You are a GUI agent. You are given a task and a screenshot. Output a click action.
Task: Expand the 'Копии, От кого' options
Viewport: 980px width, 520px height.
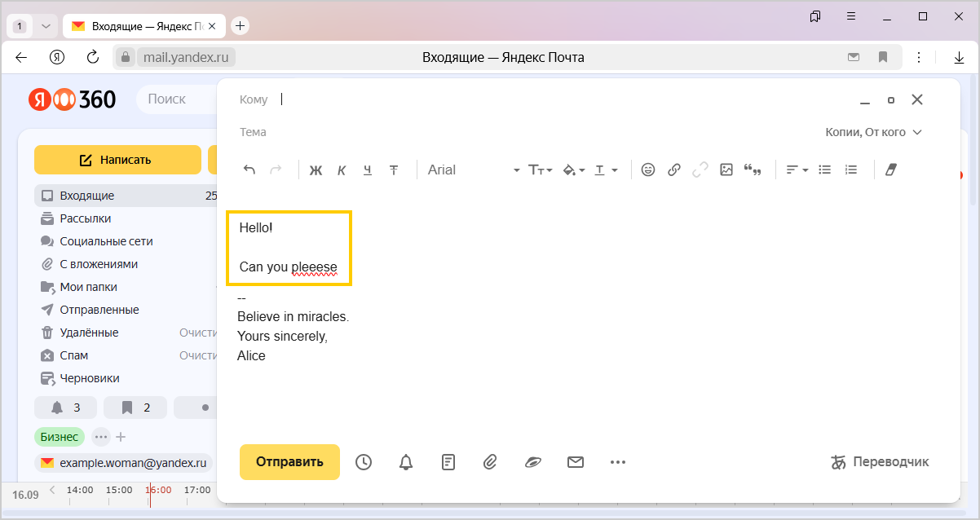873,132
